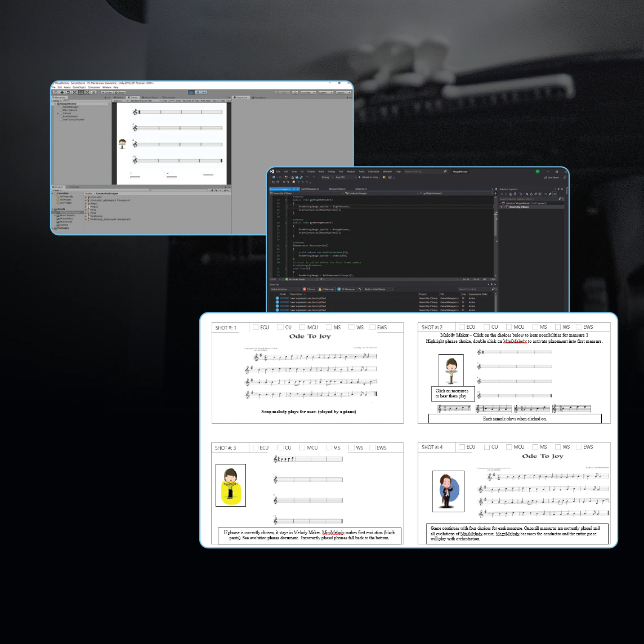Check the CU box for Shot 3
This screenshot has width=644, height=644.
280,448
